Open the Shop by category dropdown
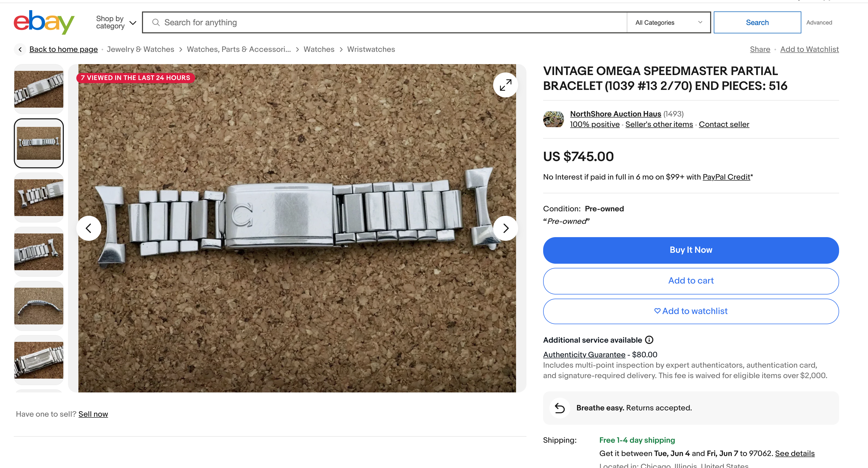This screenshot has width=868, height=468. point(116,23)
